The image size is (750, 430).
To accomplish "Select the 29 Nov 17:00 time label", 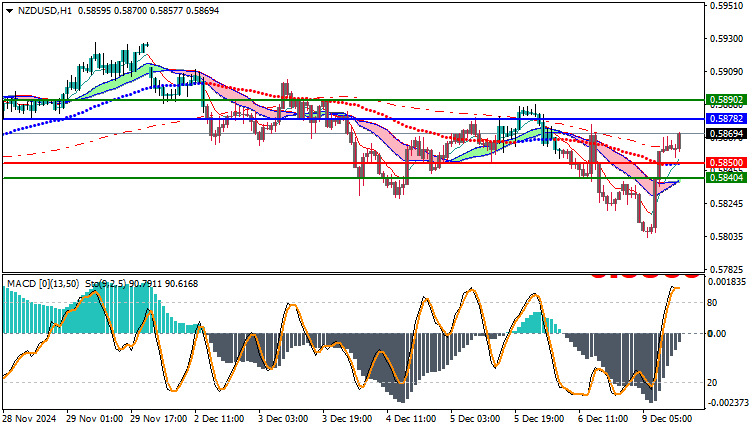I will [x=158, y=419].
